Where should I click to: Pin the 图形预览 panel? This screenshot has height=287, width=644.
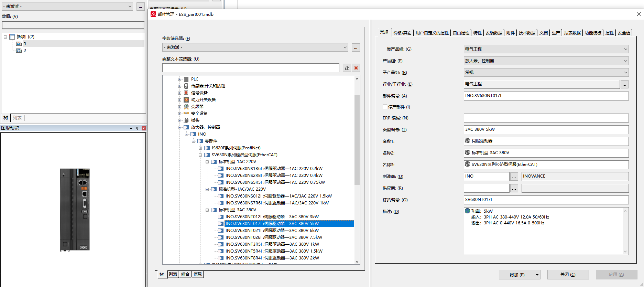[x=137, y=128]
